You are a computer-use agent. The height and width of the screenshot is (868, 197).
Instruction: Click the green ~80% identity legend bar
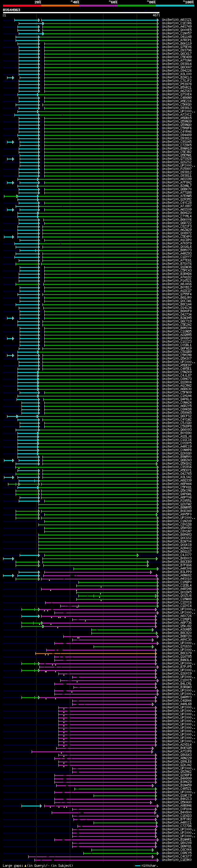point(137,6)
